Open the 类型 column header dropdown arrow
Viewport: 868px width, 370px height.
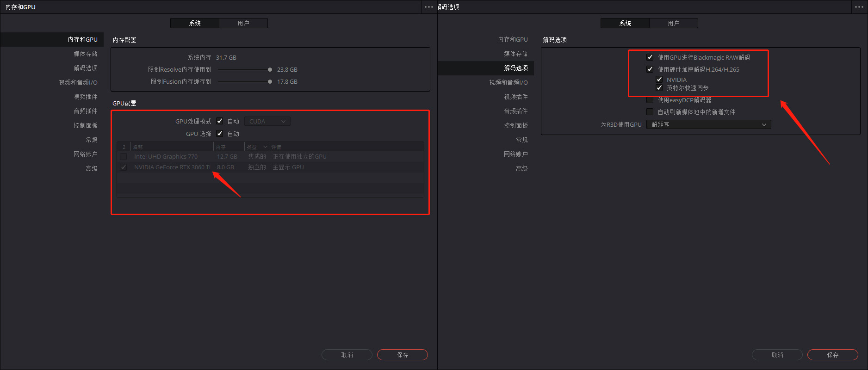click(265, 147)
